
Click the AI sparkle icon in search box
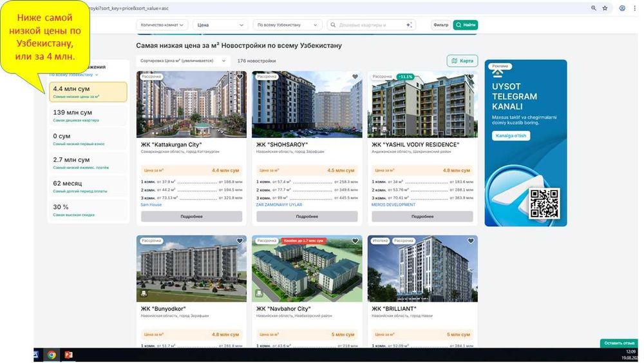coord(409,25)
